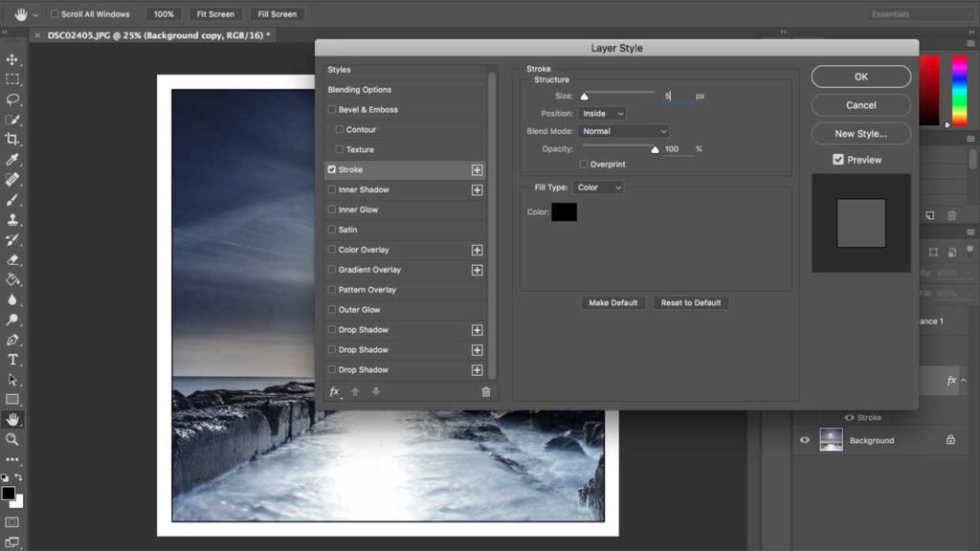This screenshot has height=551, width=980.
Task: Open the extra tools ellipsis menu
Action: (11, 459)
